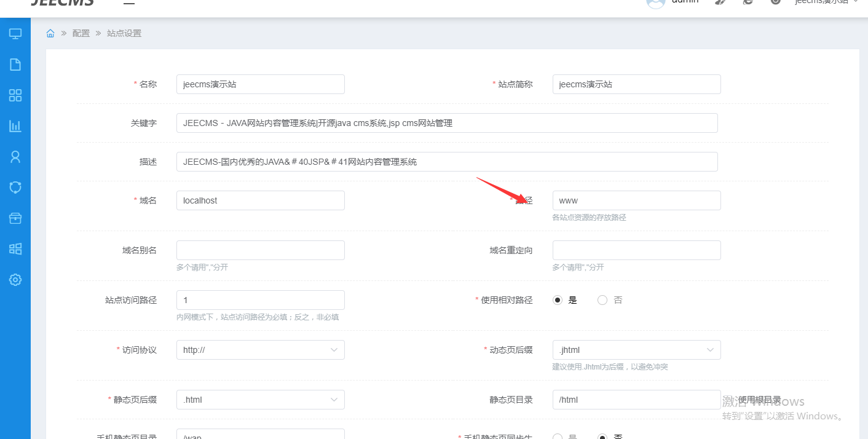This screenshot has width=868, height=439.
Task: Open the windows tiles sidebar icon
Action: [x=15, y=249]
